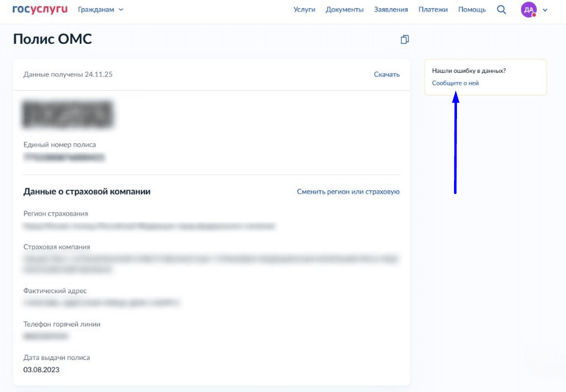Click Сменить регион или страховую

[348, 192]
